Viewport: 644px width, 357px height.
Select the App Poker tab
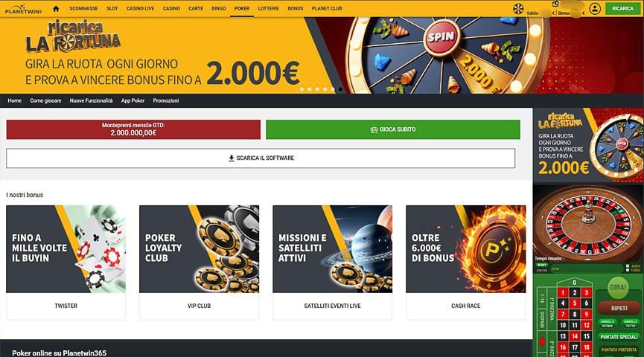(133, 100)
